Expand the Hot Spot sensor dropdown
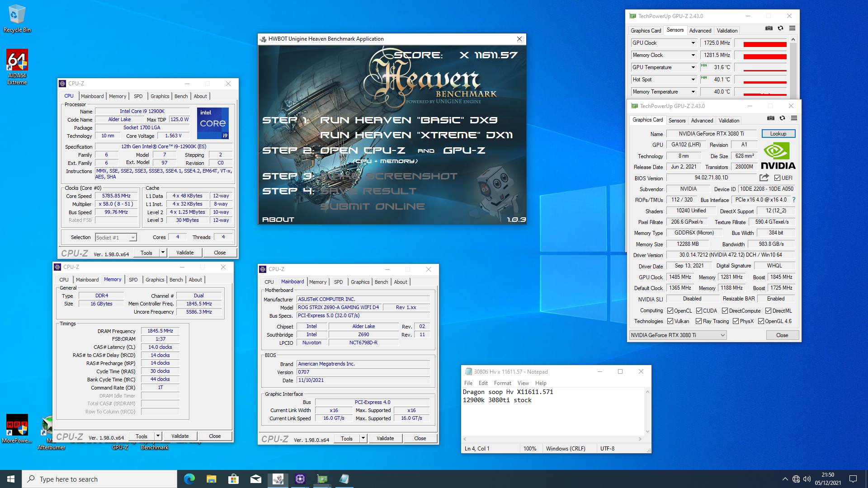Viewport: 868px width, 488px height. pos(693,80)
